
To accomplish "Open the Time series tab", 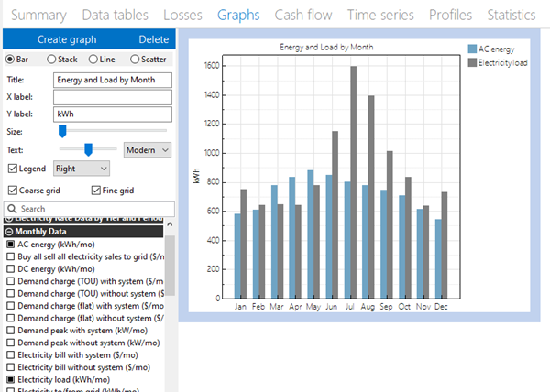I will [385, 15].
